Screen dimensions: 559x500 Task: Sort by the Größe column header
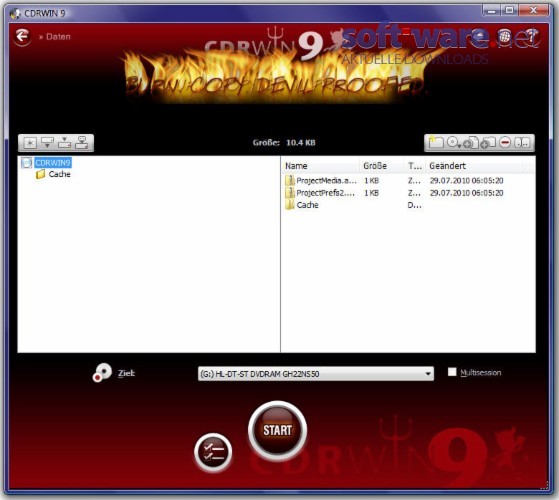pos(382,166)
